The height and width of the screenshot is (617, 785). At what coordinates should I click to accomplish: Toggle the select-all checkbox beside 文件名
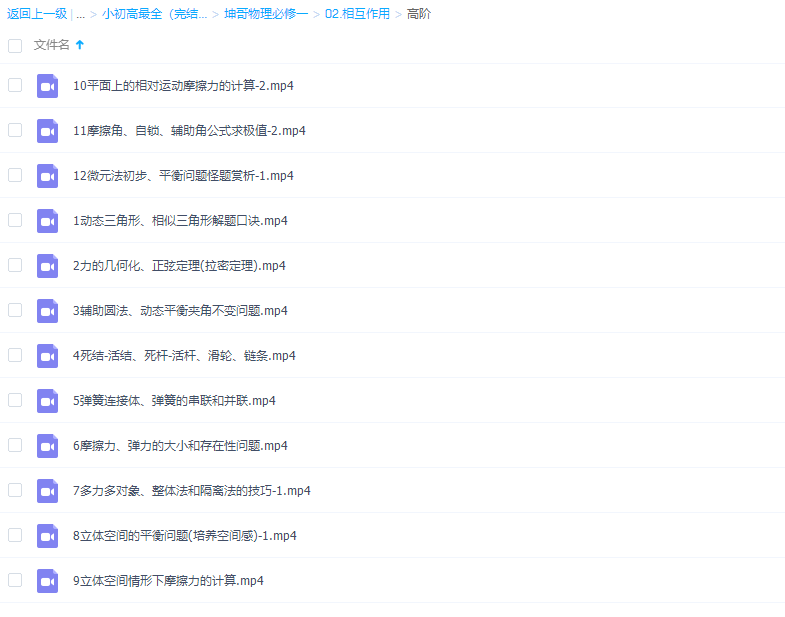tap(15, 45)
